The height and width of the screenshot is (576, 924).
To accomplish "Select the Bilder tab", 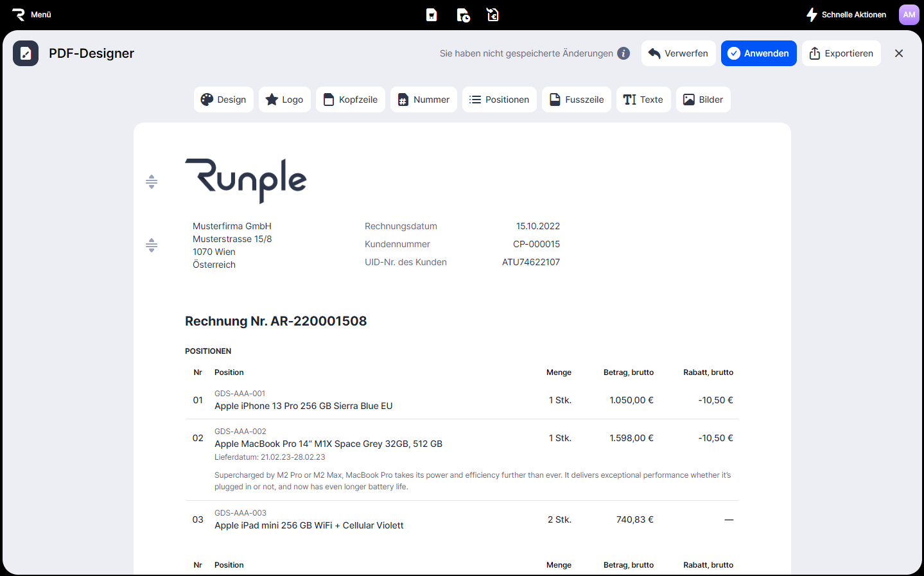I will (703, 100).
